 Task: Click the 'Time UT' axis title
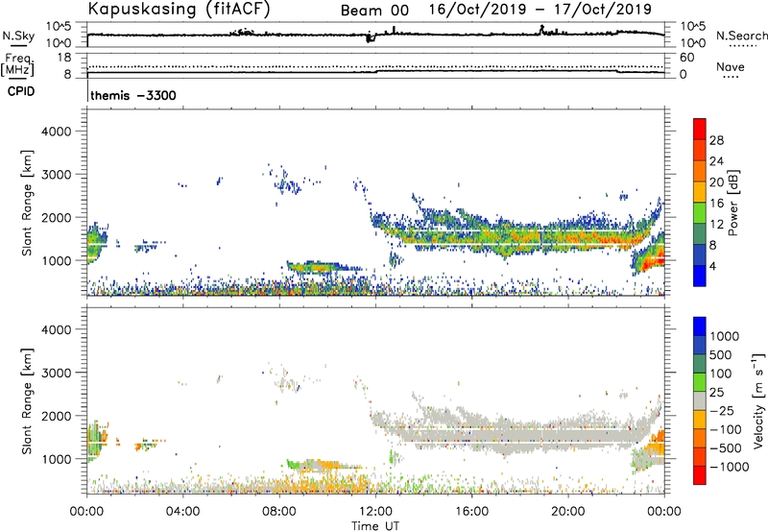pos(375,526)
